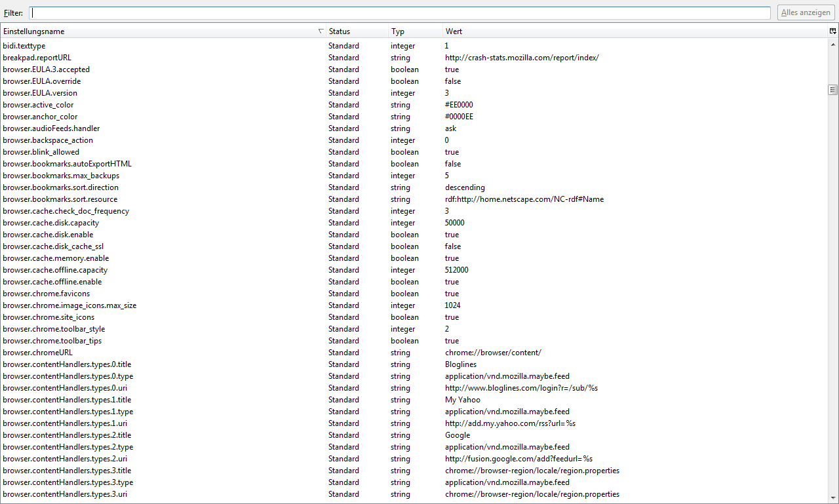Viewport: 839px width, 504px height.
Task: Select browser.bookmarks.sort.direction row
Action: 414,187
